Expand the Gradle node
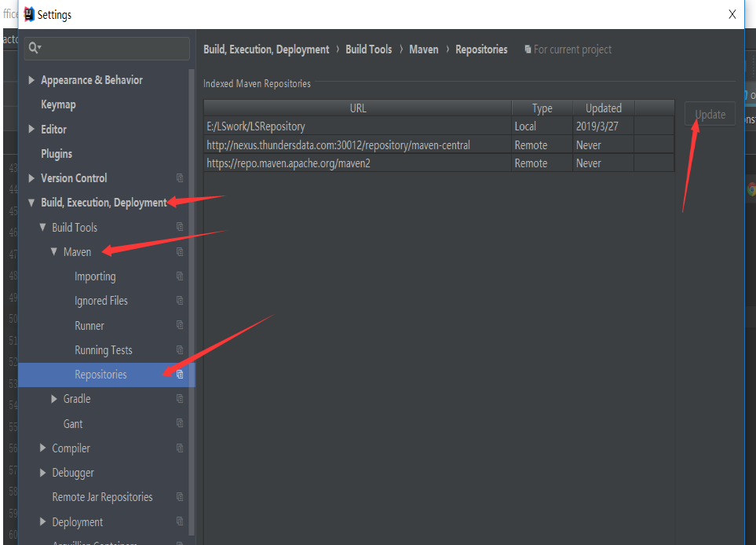Viewport: 756px width, 545px height. tap(54, 398)
